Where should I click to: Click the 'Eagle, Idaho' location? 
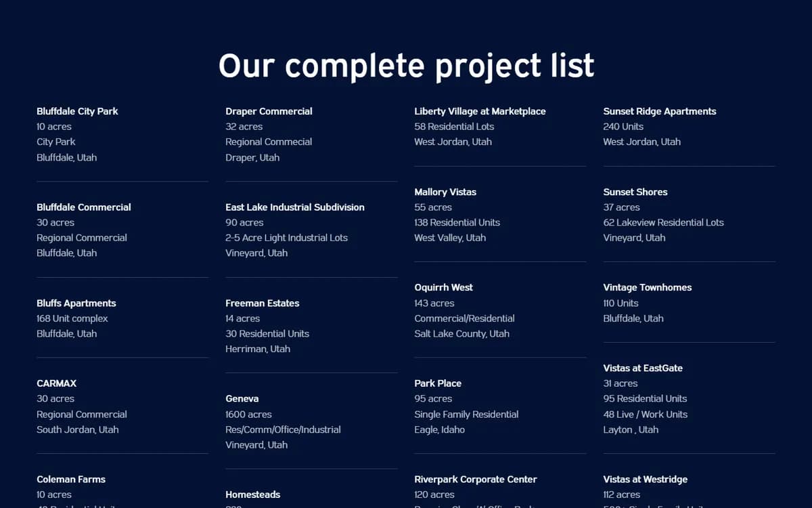coord(440,429)
